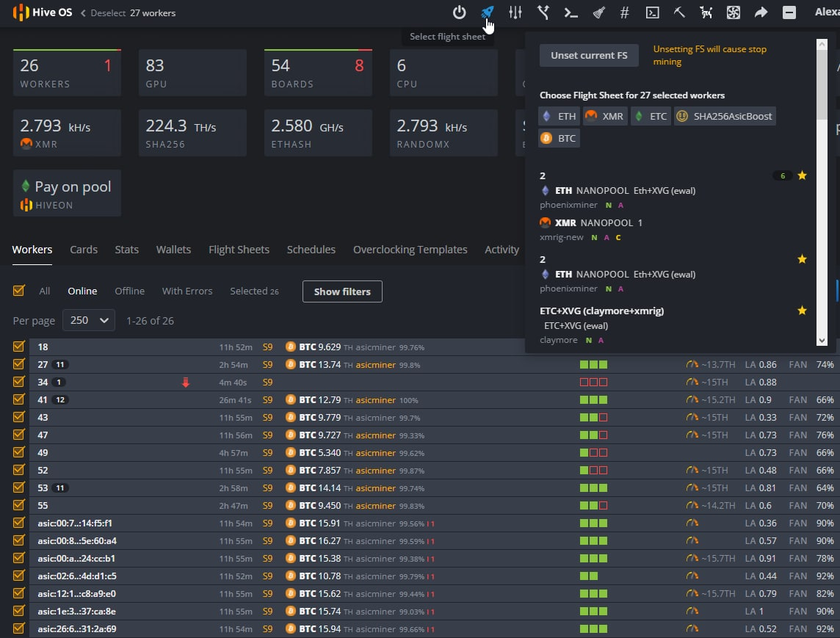Viewport: 840px width, 638px height.
Task: Click the Selected 26 filter
Action: [255, 291]
